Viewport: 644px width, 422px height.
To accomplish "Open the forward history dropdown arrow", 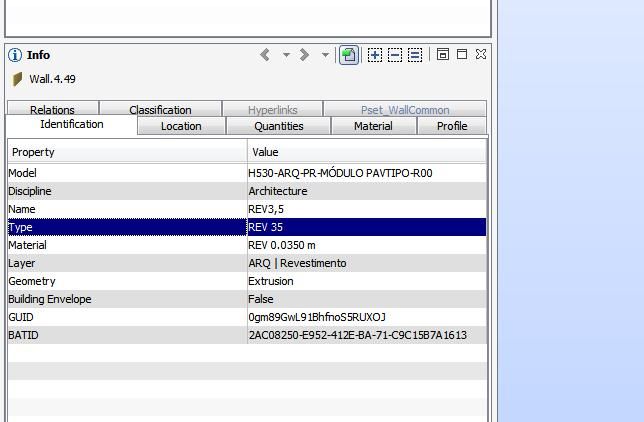I will pyautogui.click(x=325, y=55).
